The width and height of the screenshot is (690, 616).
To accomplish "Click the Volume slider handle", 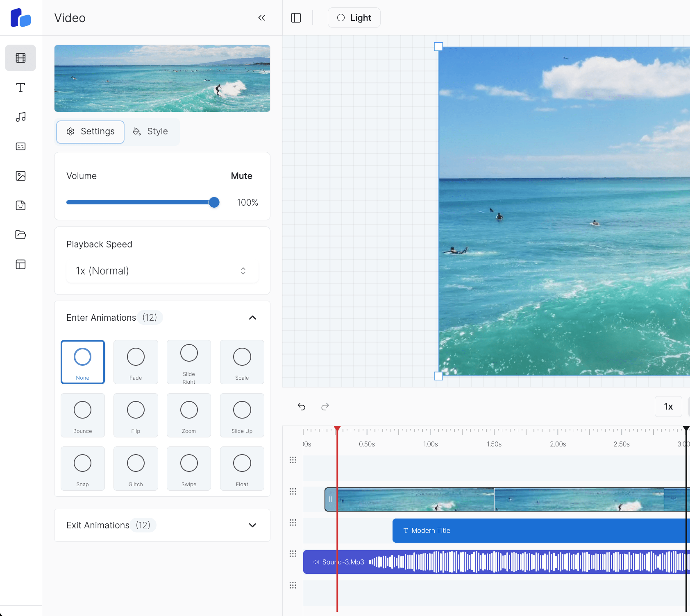I will tap(214, 202).
